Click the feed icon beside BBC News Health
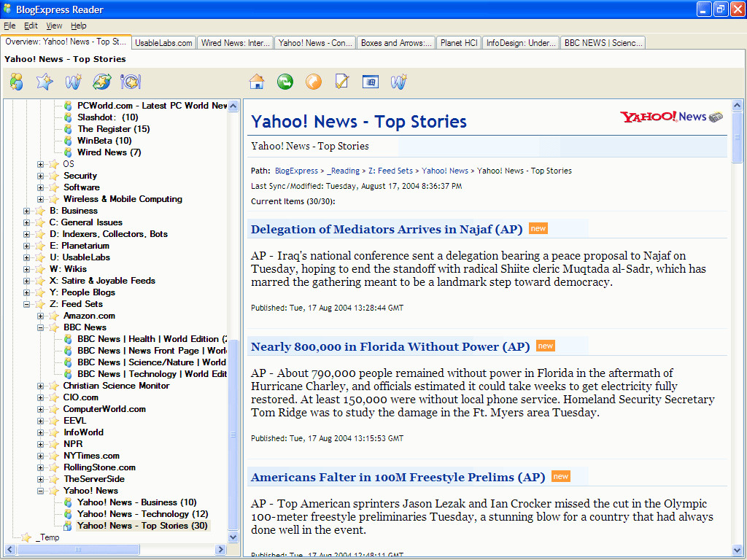Image resolution: width=747 pixels, height=560 pixels. pos(68,339)
